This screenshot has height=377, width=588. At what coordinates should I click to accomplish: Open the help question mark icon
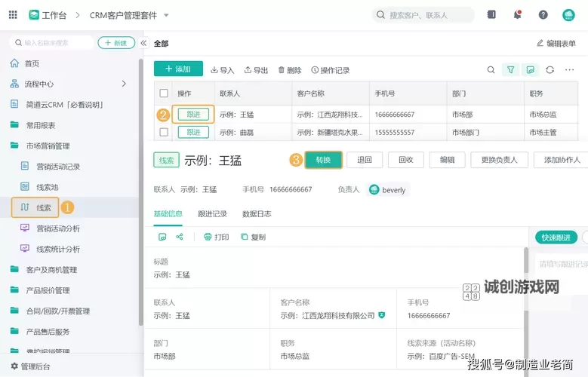tap(543, 14)
